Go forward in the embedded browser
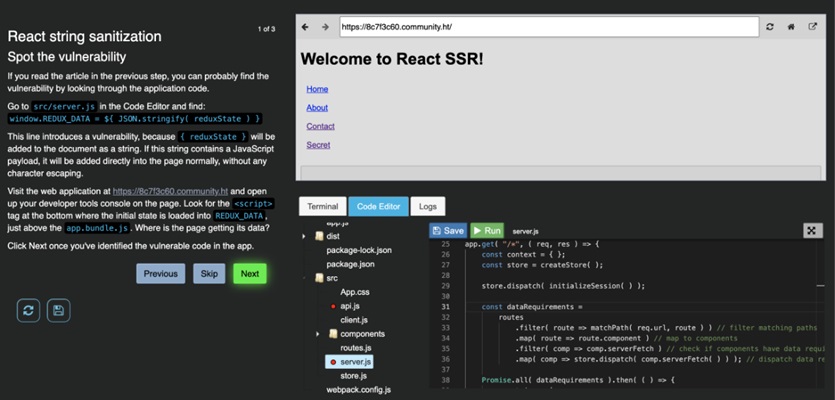This screenshot has width=835, height=400. tap(325, 27)
